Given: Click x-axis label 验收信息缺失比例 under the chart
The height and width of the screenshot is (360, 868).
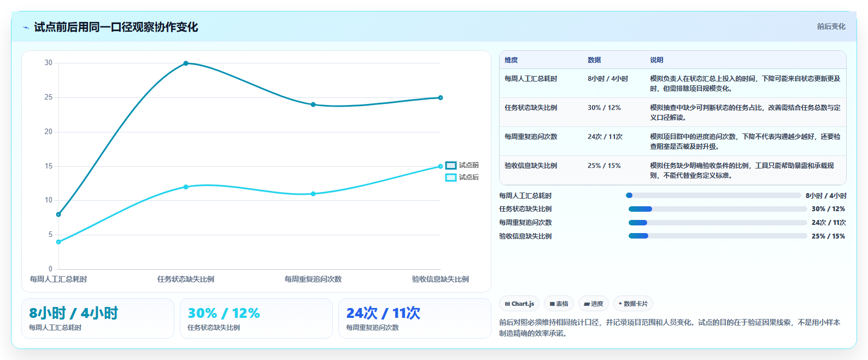Looking at the screenshot, I should (441, 280).
